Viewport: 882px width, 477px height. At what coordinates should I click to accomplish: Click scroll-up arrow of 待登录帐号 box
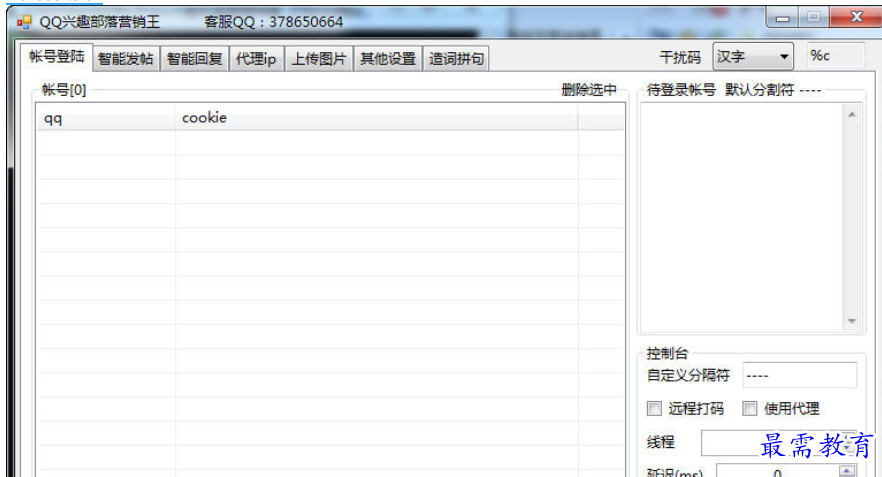[x=852, y=114]
